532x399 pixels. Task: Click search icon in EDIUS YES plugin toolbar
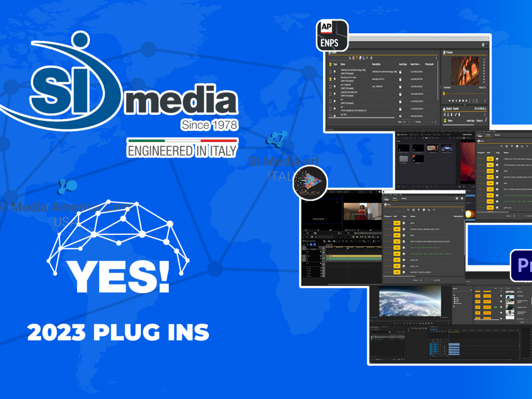[x=408, y=210]
